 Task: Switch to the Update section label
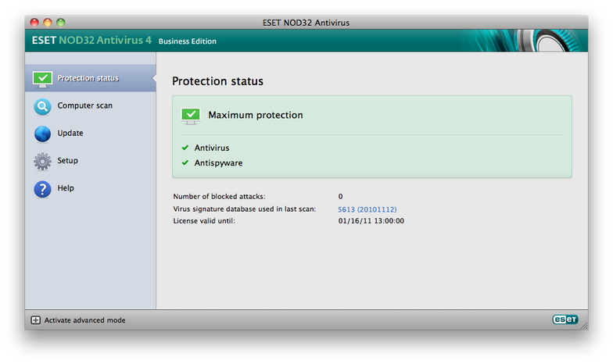click(70, 133)
